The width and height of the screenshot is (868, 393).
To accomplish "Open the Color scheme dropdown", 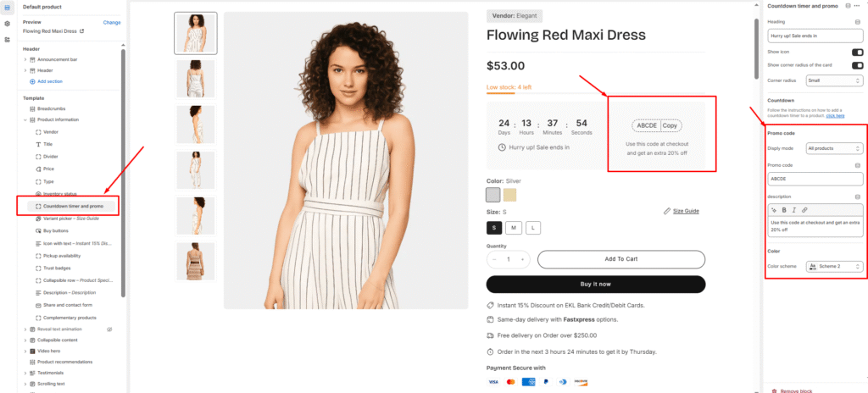I will [834, 266].
